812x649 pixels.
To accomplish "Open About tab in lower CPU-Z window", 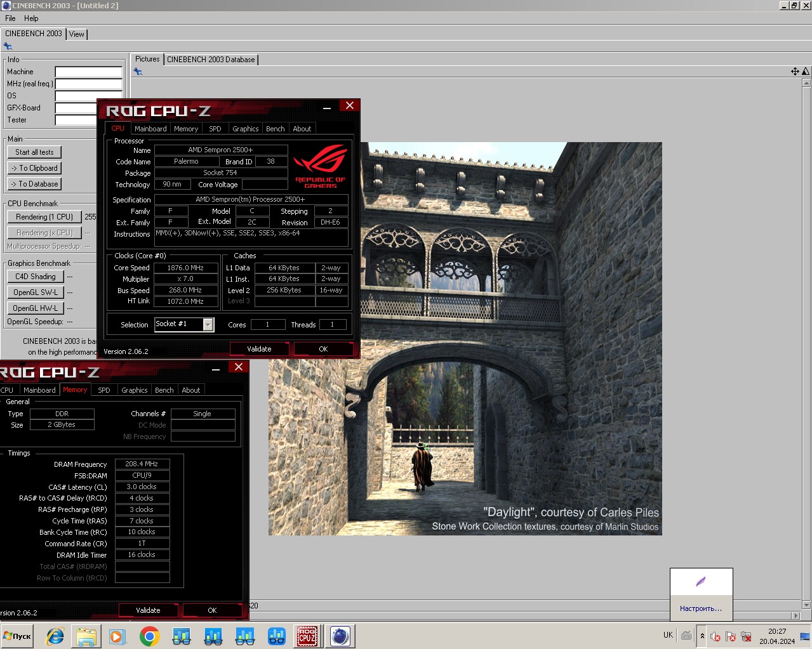I will coord(191,390).
